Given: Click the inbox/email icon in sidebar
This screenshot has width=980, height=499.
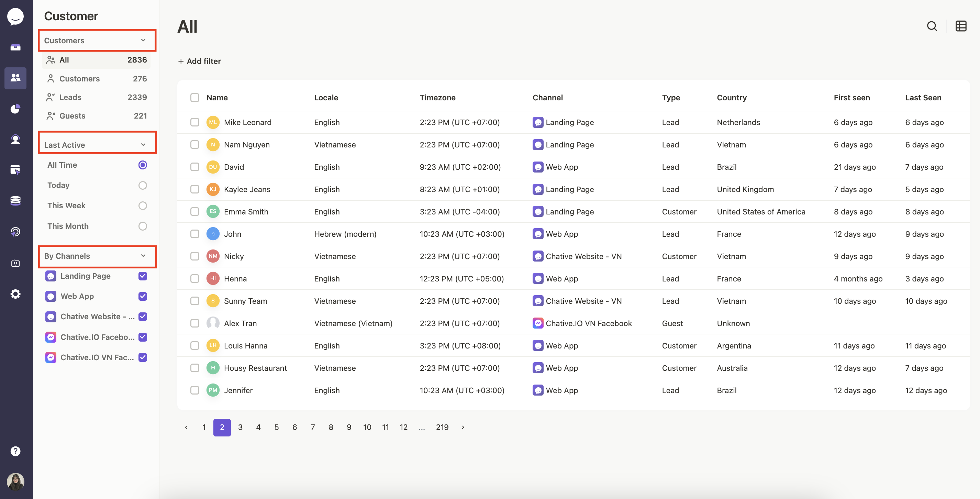Looking at the screenshot, I should point(16,47).
